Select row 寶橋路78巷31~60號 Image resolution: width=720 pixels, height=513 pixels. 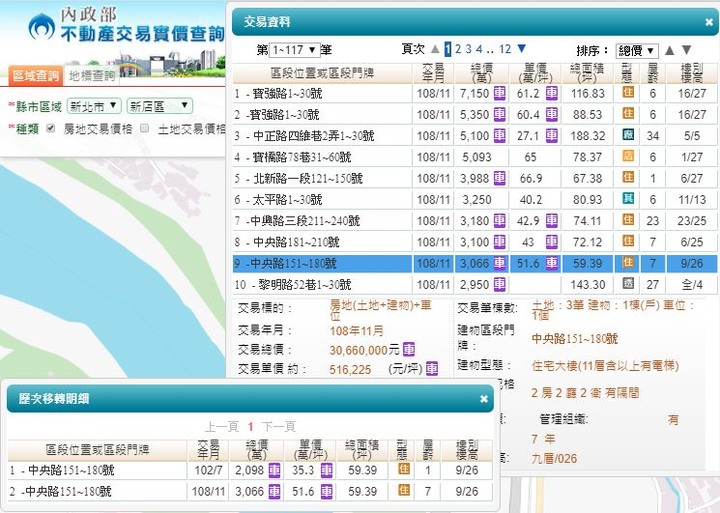475,157
